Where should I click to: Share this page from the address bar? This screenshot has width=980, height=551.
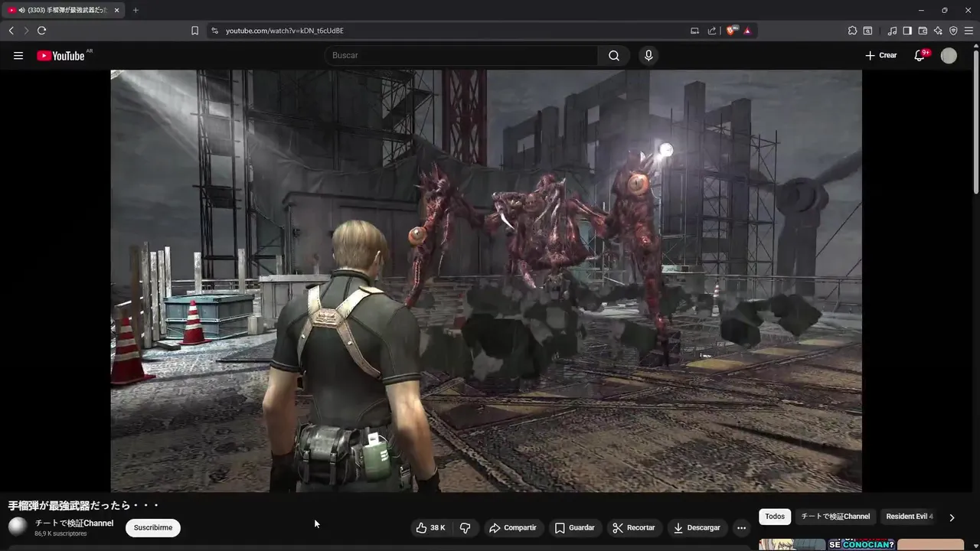click(x=712, y=31)
